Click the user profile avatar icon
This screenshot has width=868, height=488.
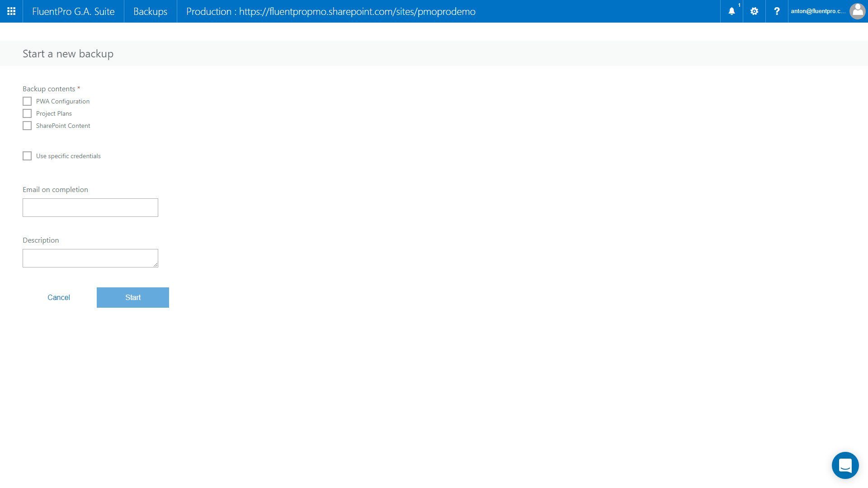[x=857, y=11]
